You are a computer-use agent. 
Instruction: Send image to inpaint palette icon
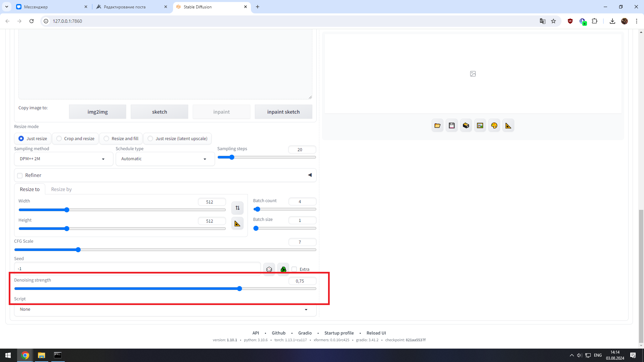coord(494,126)
